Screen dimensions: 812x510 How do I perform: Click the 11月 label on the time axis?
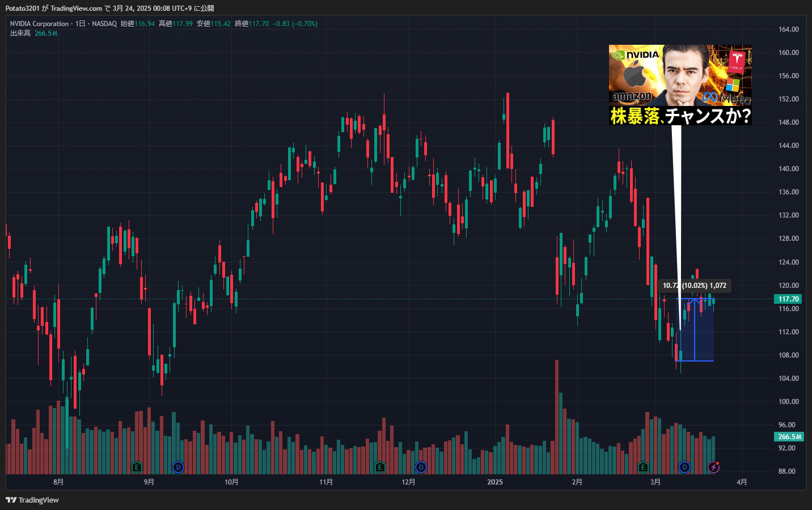pyautogui.click(x=326, y=482)
